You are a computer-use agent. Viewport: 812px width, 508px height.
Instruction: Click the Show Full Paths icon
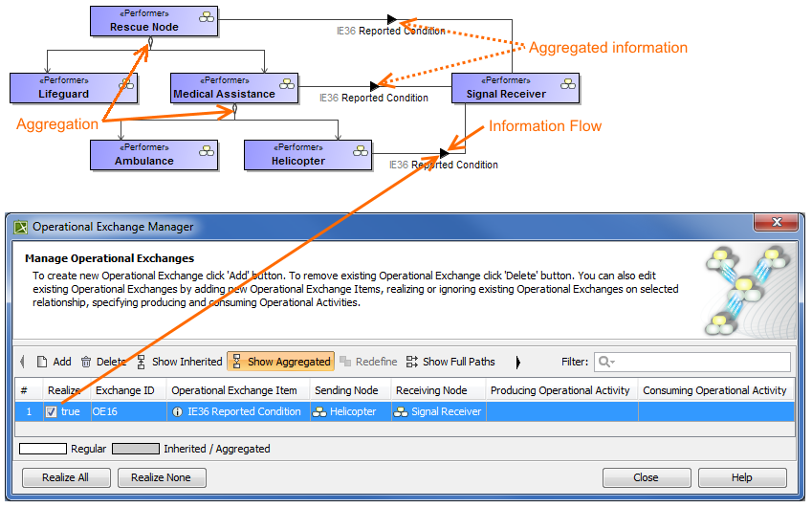pyautogui.click(x=411, y=362)
